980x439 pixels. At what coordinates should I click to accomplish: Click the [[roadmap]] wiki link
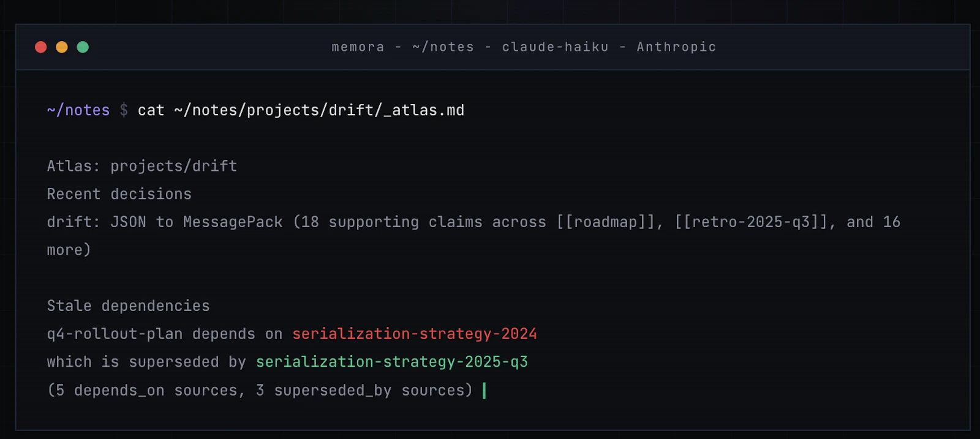coord(605,222)
